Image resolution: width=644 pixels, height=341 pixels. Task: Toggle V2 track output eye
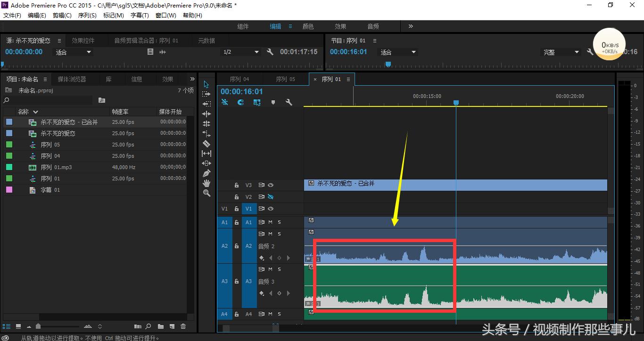[x=271, y=197]
